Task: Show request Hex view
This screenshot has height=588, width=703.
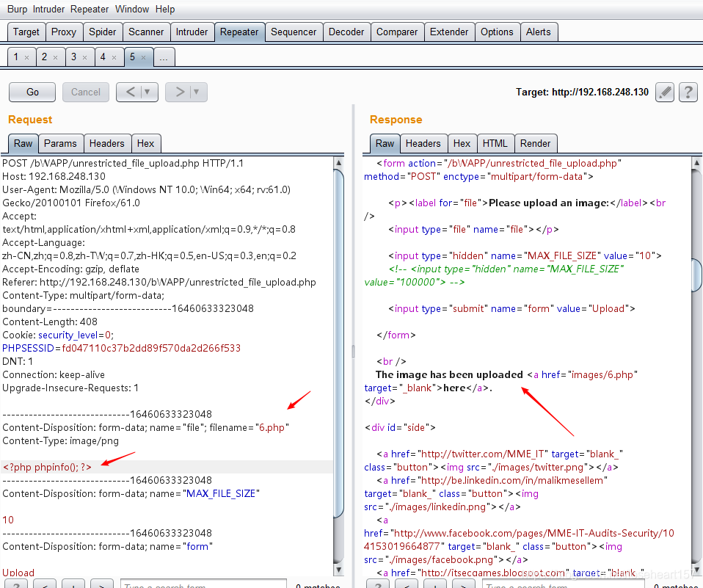Action: pyautogui.click(x=146, y=144)
